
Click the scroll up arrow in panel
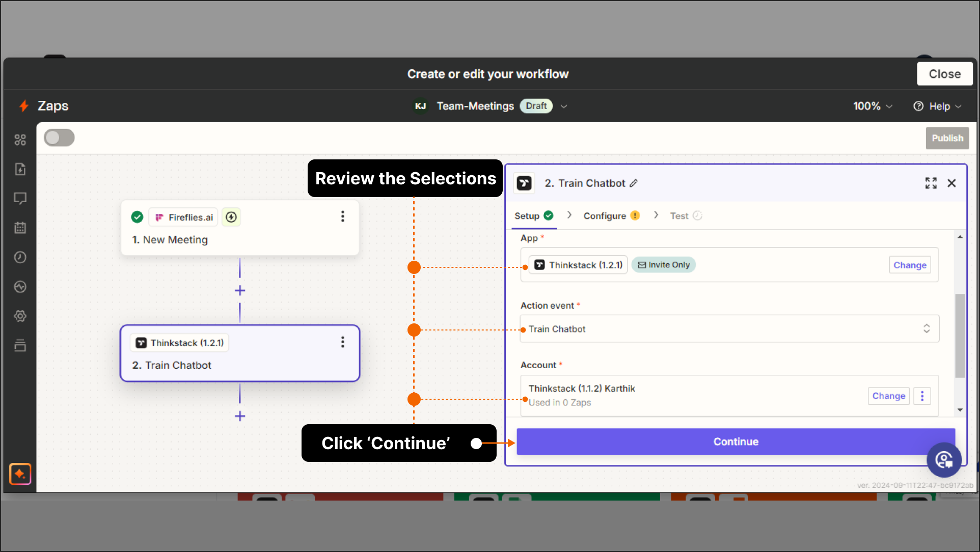[x=960, y=237]
